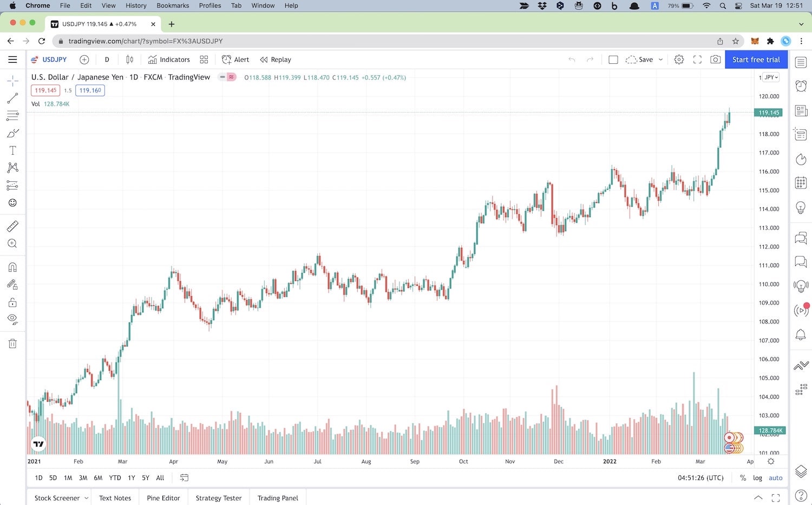Open the economic calendar panel
812x505 pixels.
tap(801, 182)
